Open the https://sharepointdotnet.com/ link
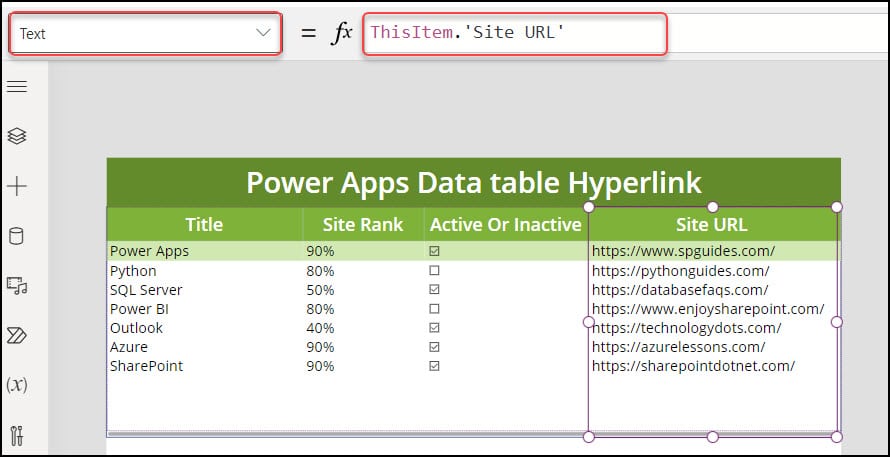The height and width of the screenshot is (457, 890). [x=693, y=366]
